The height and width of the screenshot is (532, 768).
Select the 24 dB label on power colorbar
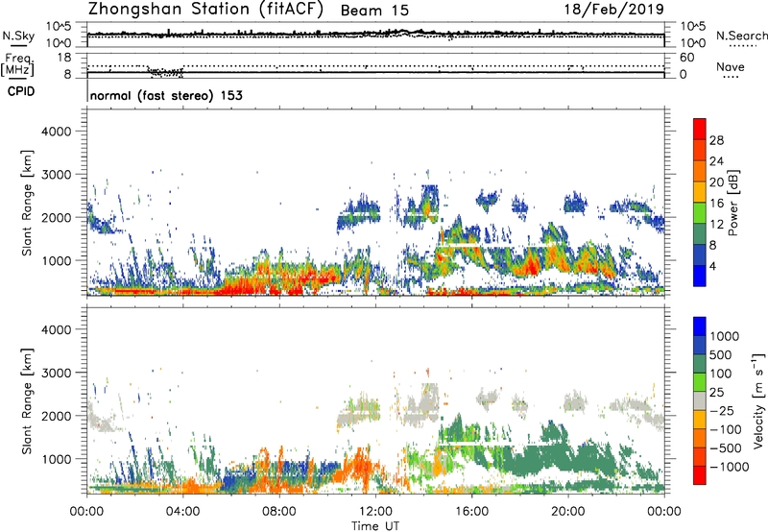716,161
